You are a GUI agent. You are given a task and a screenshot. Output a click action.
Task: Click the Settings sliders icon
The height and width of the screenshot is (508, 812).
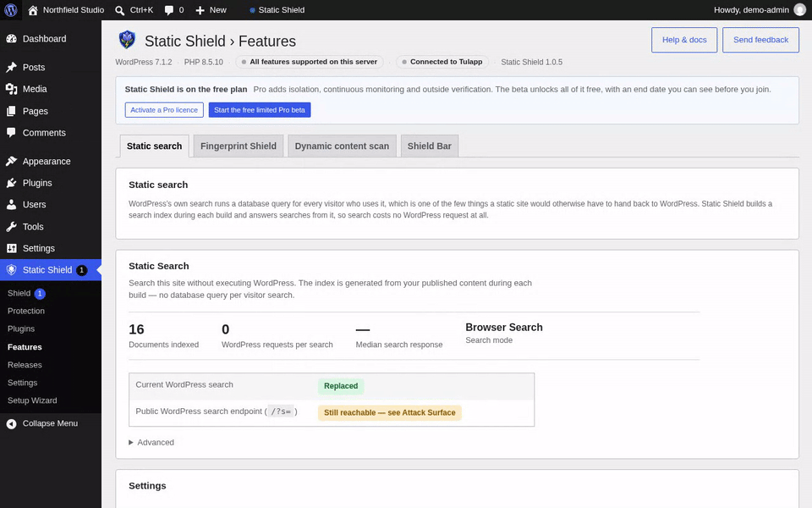(x=11, y=248)
